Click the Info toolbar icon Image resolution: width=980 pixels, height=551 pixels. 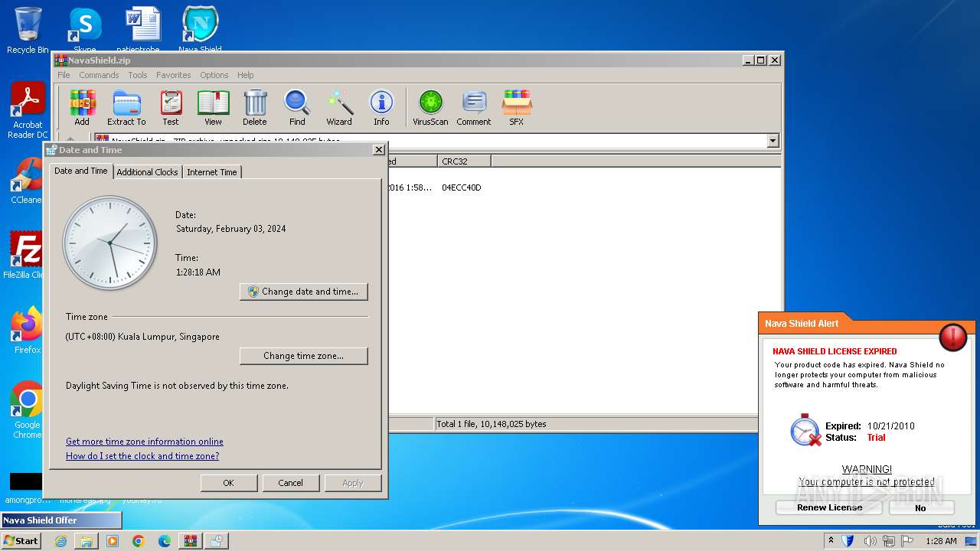381,108
